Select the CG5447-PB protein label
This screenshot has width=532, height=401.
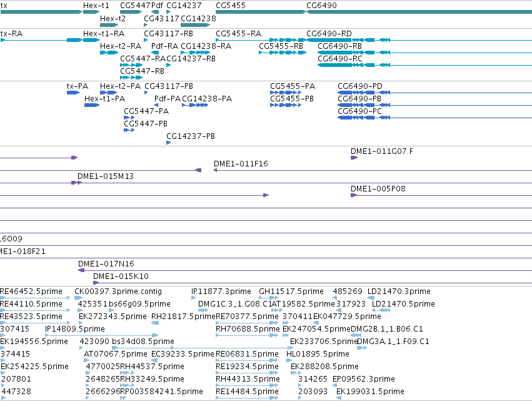click(x=146, y=124)
